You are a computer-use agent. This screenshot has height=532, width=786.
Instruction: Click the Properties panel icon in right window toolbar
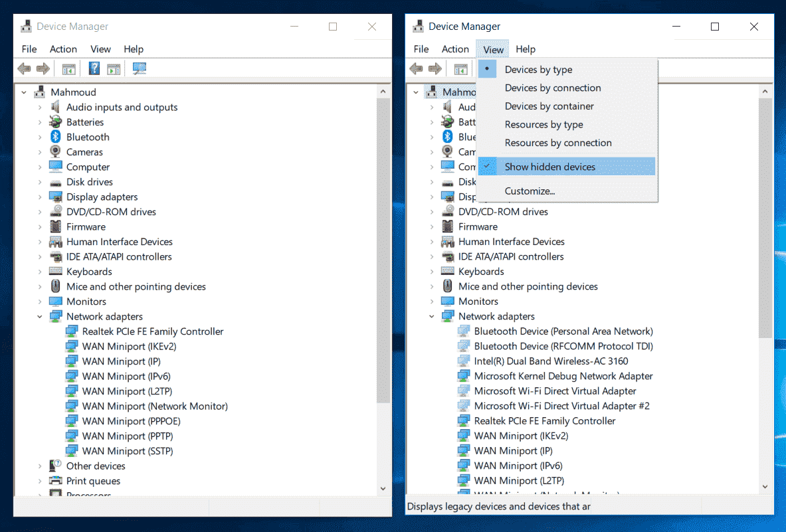(x=460, y=69)
